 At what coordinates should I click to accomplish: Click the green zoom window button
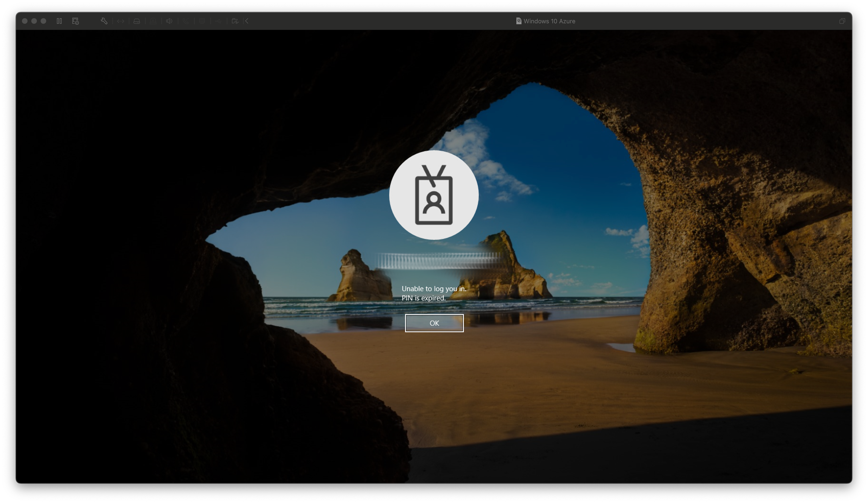pos(43,21)
